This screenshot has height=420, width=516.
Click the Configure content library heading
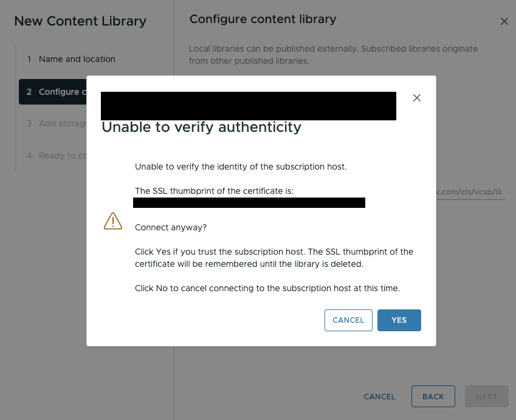(263, 19)
